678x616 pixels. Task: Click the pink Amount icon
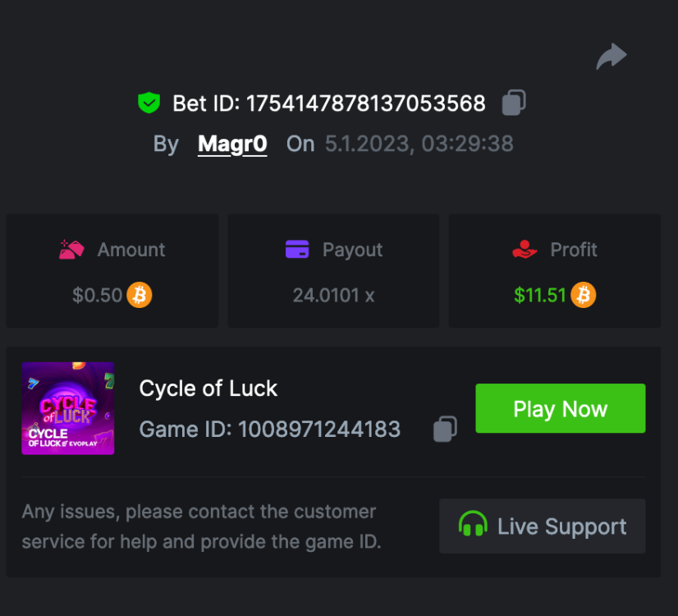pos(72,249)
